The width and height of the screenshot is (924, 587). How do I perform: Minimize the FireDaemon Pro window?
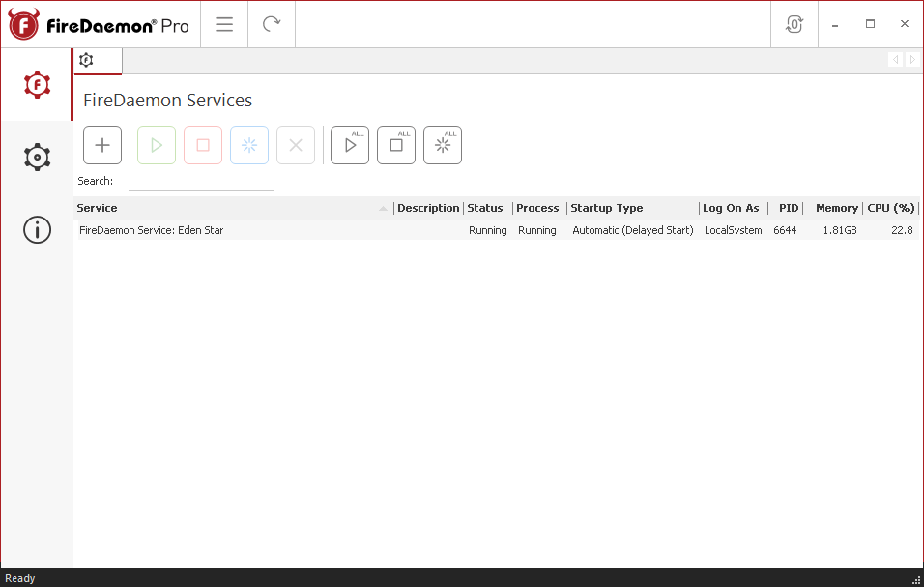[835, 24]
